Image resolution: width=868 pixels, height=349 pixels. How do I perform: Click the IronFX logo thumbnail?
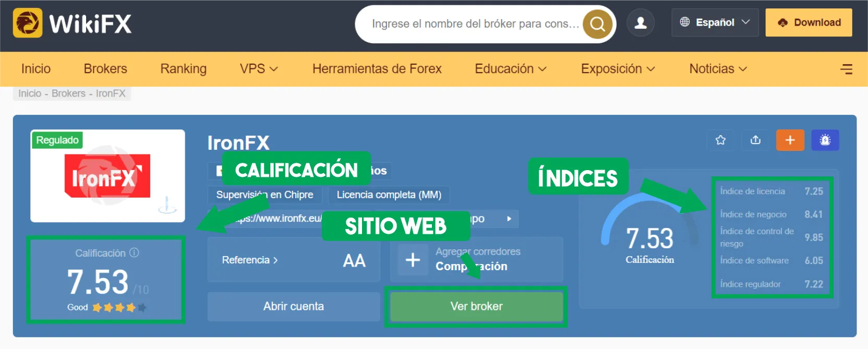tap(107, 176)
